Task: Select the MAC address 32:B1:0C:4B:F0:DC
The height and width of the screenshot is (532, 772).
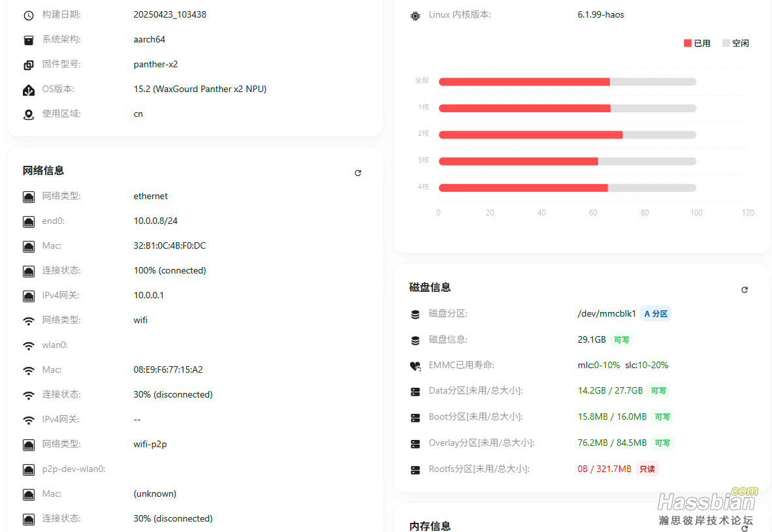Action: tap(169, 245)
